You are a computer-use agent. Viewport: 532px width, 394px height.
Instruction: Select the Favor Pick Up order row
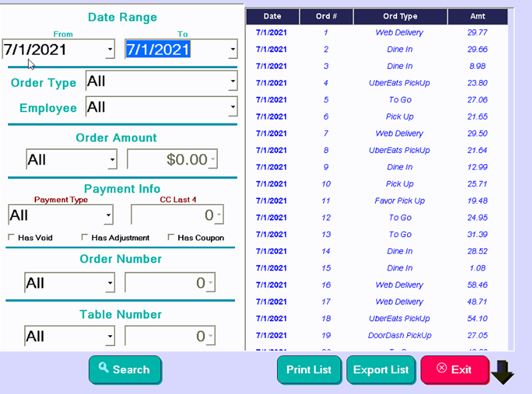coord(399,200)
